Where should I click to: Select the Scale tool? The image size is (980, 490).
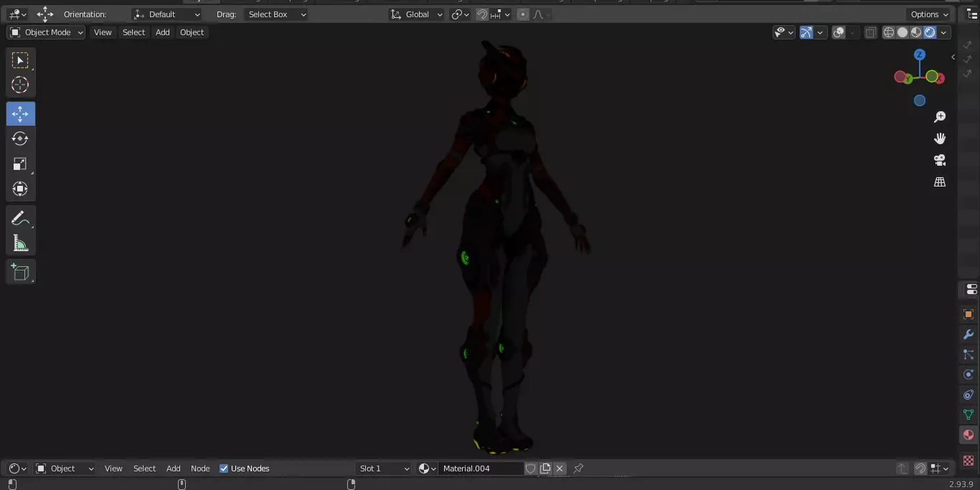(x=20, y=164)
